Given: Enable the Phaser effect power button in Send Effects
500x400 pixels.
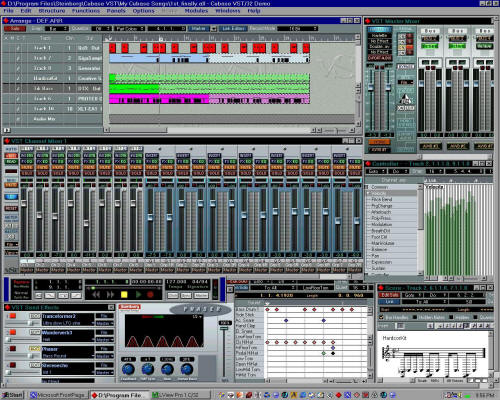Looking at the screenshot, I should pyautogui.click(x=13, y=348).
